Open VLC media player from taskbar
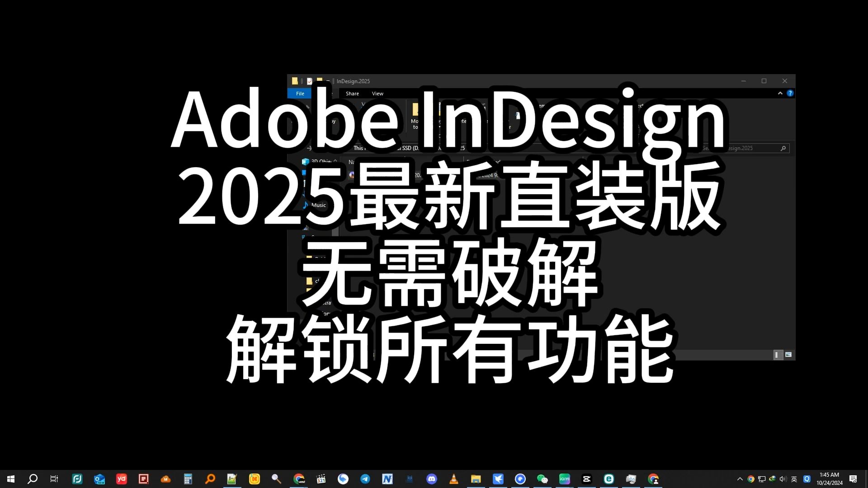Viewport: 868px width, 488px height. coord(454,479)
